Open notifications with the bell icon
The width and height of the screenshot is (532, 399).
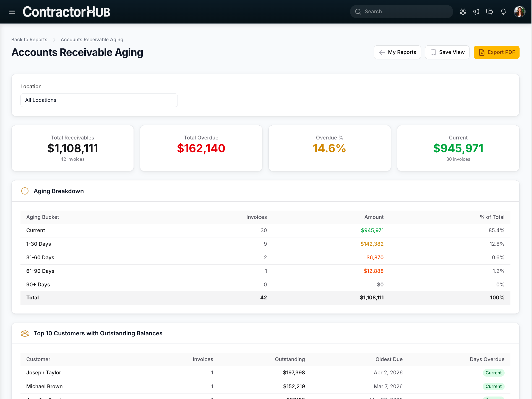(x=503, y=12)
